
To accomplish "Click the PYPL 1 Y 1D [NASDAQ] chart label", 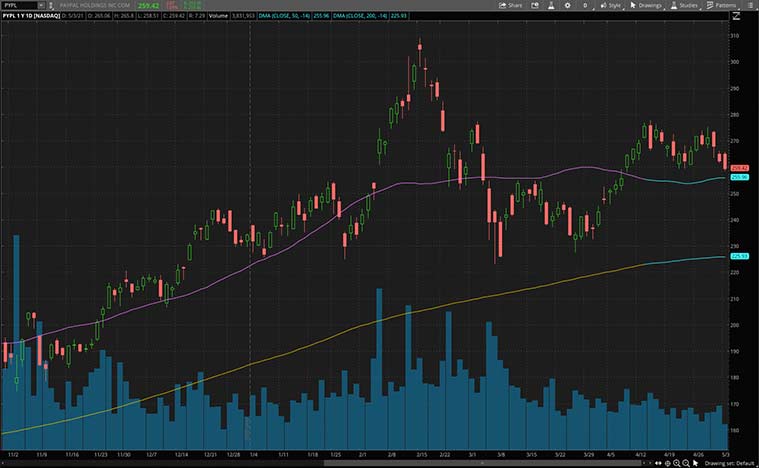I will (x=30, y=16).
